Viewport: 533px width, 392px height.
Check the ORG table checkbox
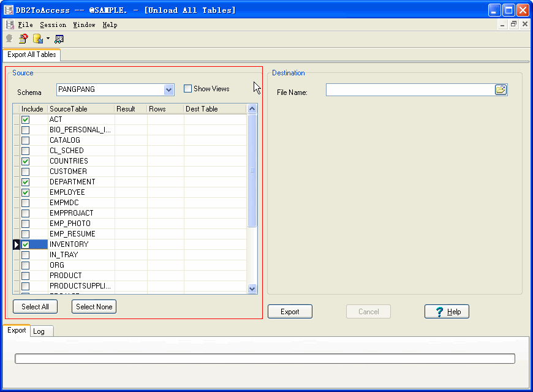pos(26,266)
